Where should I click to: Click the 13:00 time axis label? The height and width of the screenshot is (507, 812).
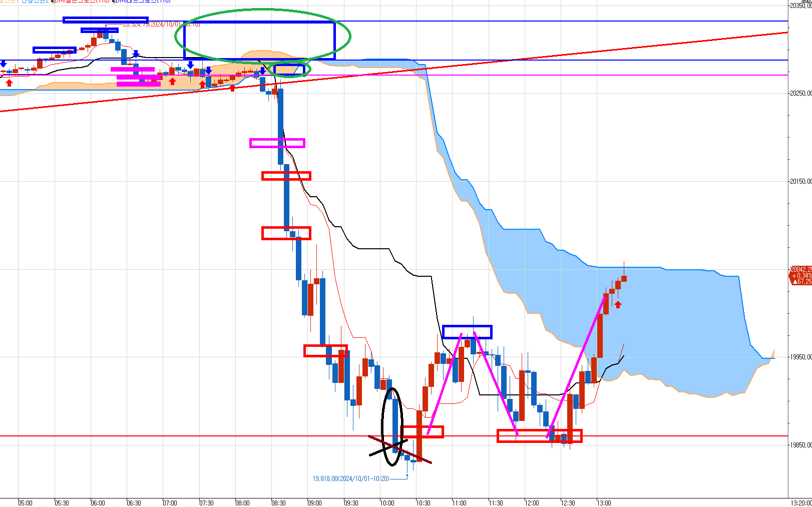tap(604, 503)
